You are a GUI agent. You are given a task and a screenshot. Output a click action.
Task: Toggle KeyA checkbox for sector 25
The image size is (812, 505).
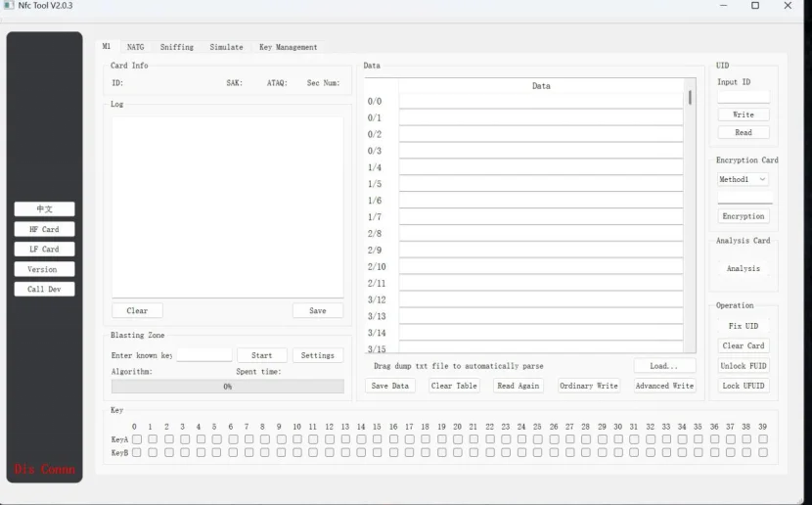pyautogui.click(x=538, y=439)
